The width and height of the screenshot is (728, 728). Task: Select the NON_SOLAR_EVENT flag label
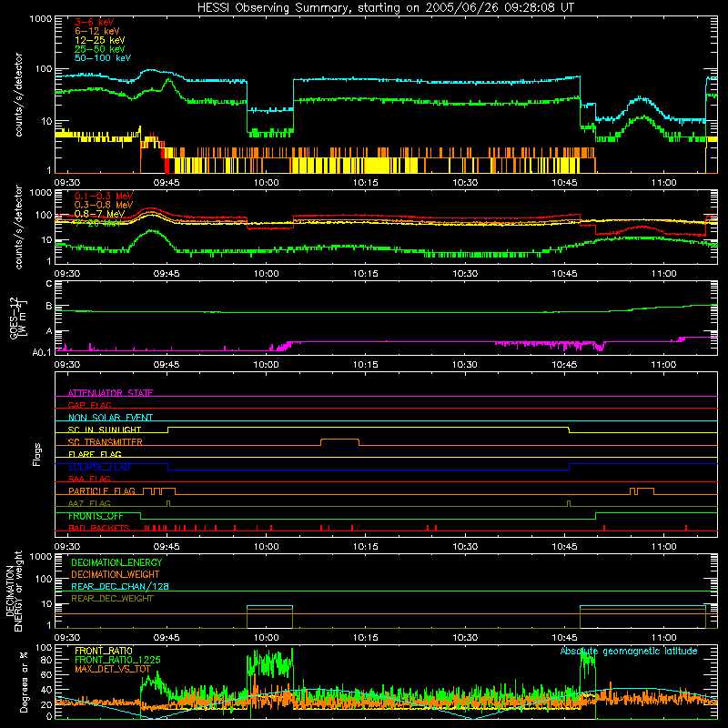(110, 418)
